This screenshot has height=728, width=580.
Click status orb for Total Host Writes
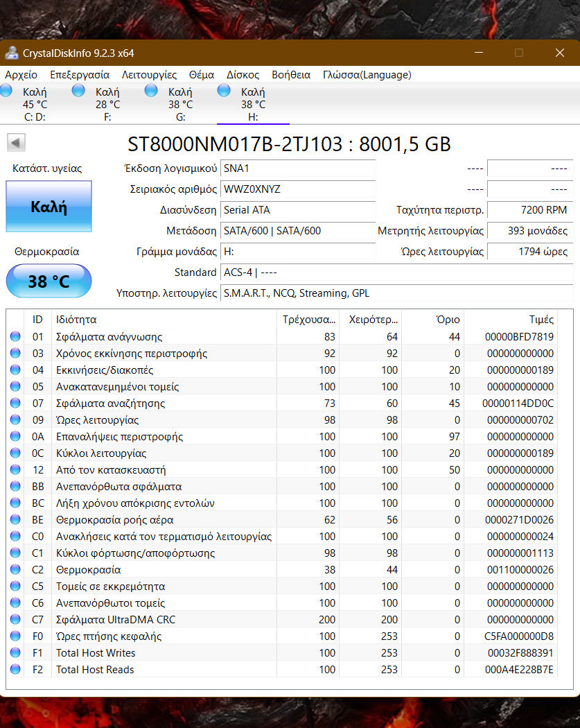[15, 653]
